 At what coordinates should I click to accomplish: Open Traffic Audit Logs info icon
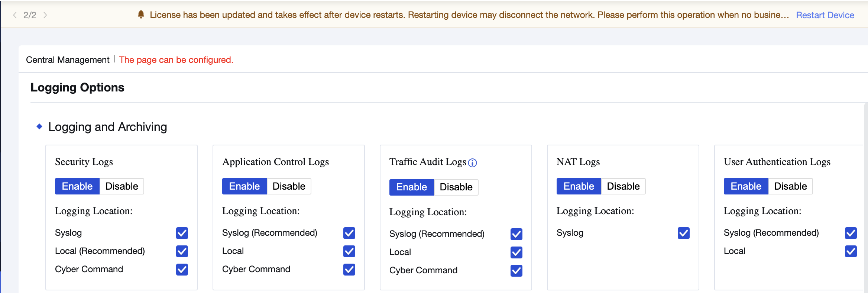[472, 163]
